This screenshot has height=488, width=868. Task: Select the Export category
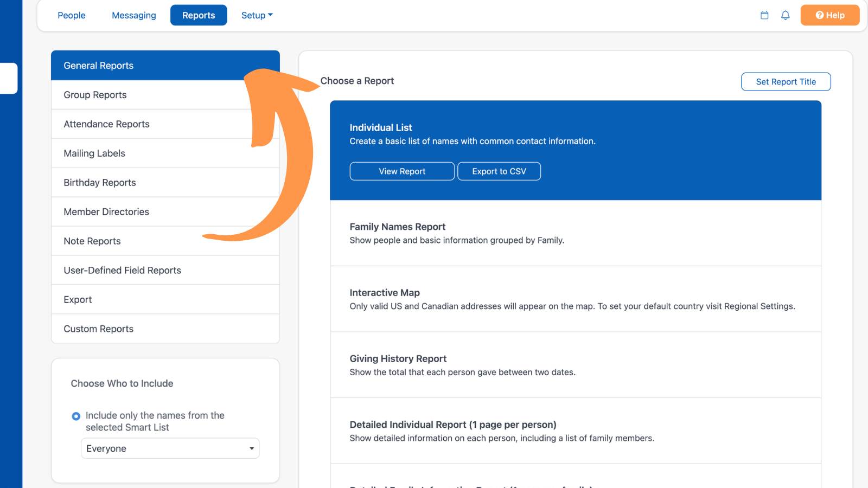pos(165,300)
